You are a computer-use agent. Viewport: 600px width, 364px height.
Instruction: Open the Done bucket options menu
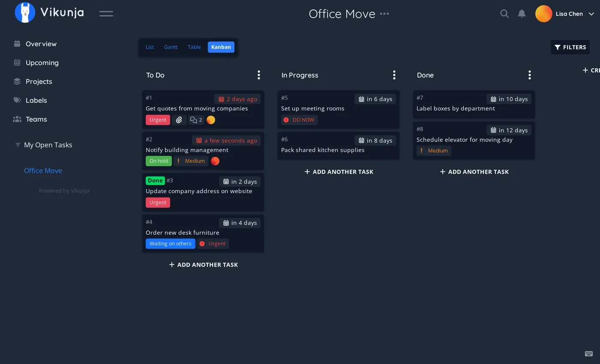coord(529,75)
